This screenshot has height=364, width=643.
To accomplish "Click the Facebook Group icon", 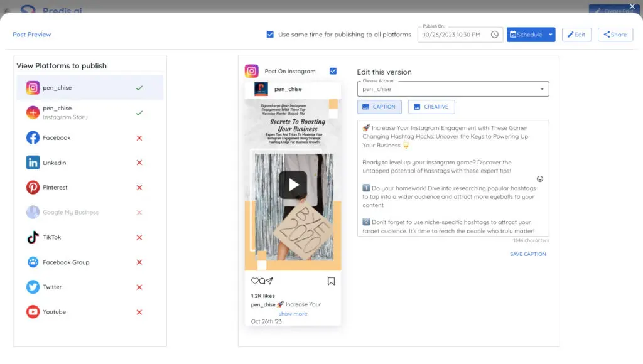I will [x=33, y=262].
